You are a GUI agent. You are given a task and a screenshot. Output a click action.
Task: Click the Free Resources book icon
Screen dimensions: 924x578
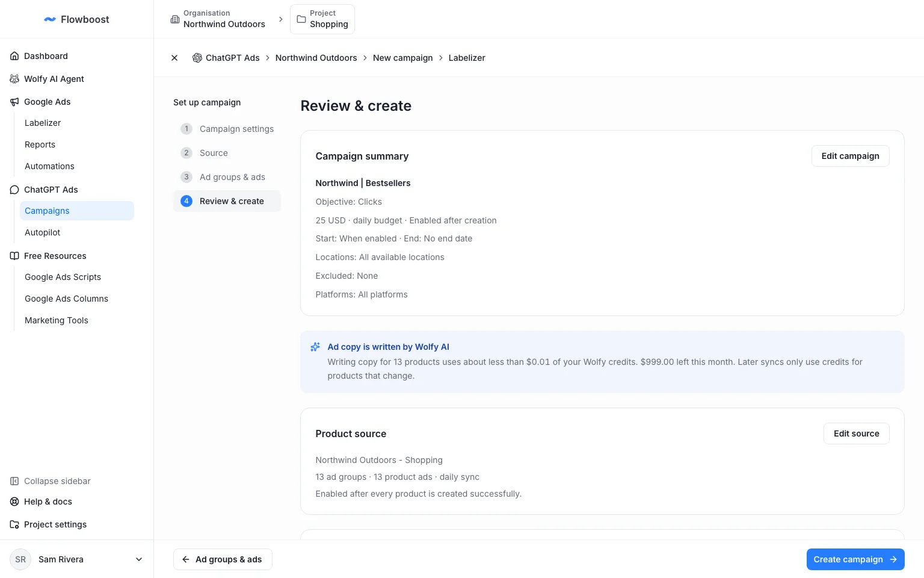coord(14,256)
